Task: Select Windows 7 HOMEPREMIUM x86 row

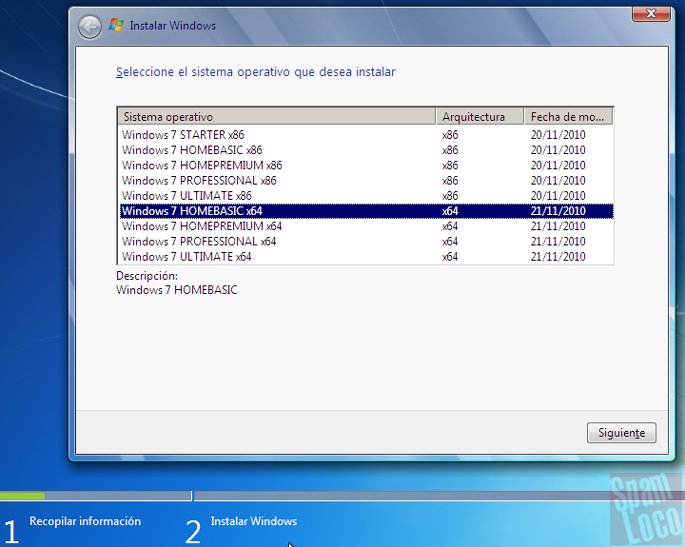Action: click(x=366, y=166)
